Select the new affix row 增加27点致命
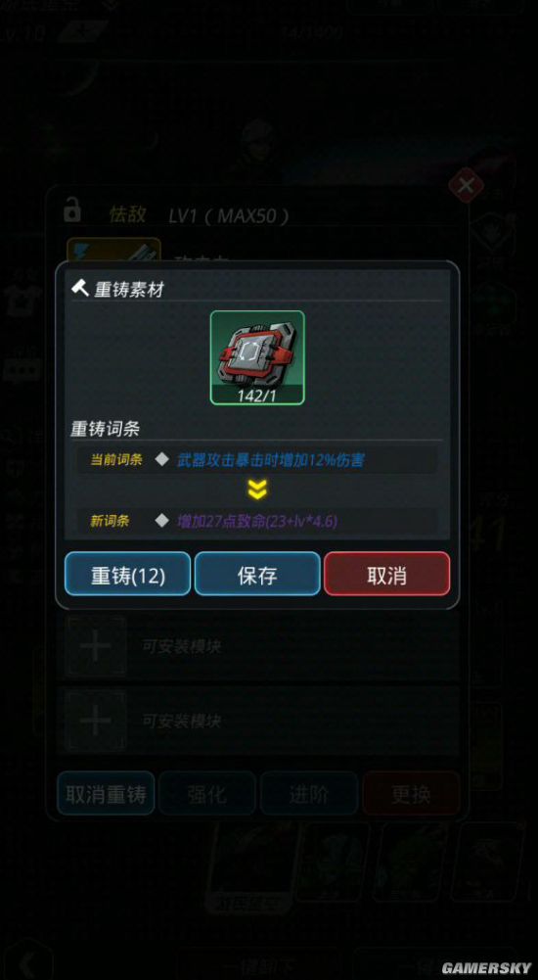Screen dimensions: 538x980 (257, 521)
